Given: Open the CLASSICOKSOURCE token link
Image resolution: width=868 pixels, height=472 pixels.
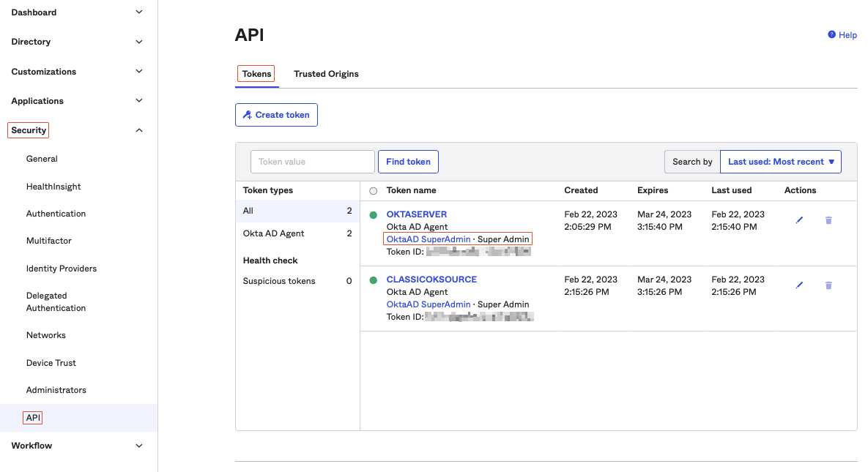Looking at the screenshot, I should coord(431,280).
